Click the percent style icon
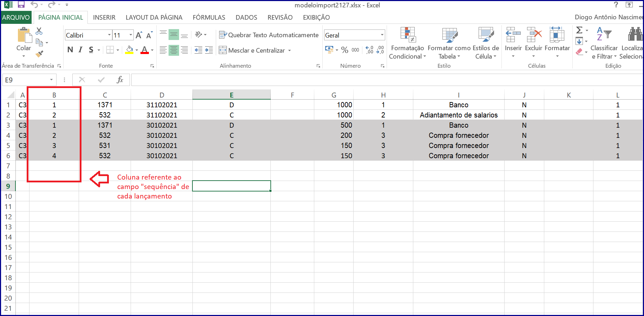The width and height of the screenshot is (644, 316). [345, 50]
